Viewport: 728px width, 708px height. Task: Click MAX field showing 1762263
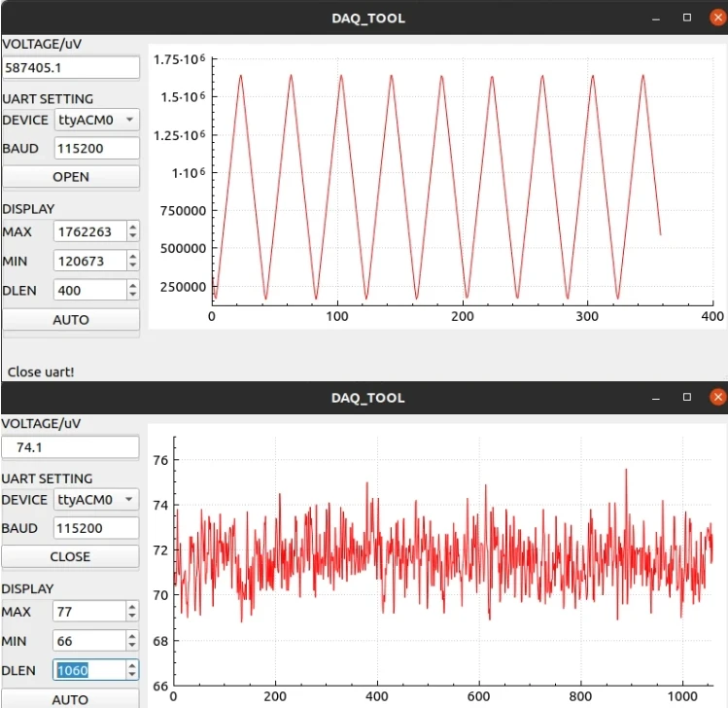(x=90, y=231)
